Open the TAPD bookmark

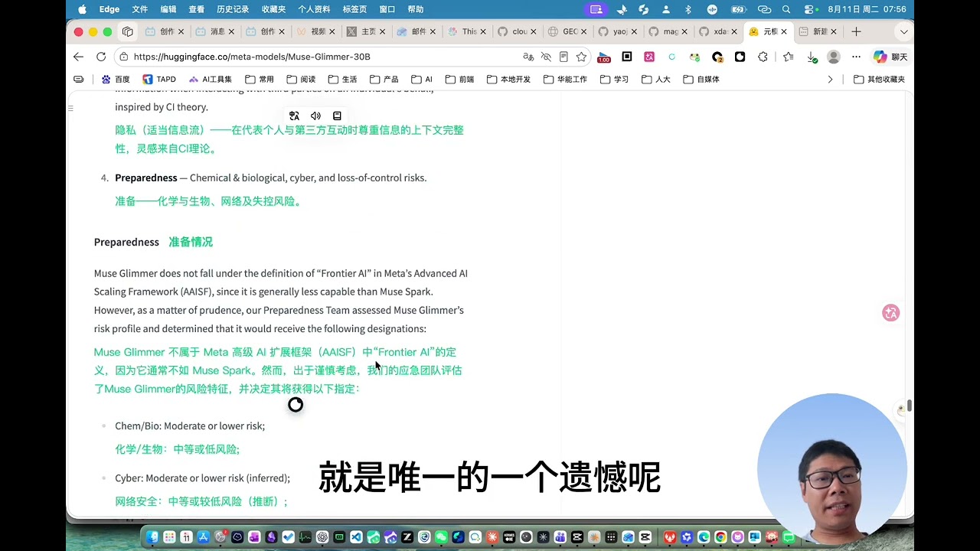159,79
